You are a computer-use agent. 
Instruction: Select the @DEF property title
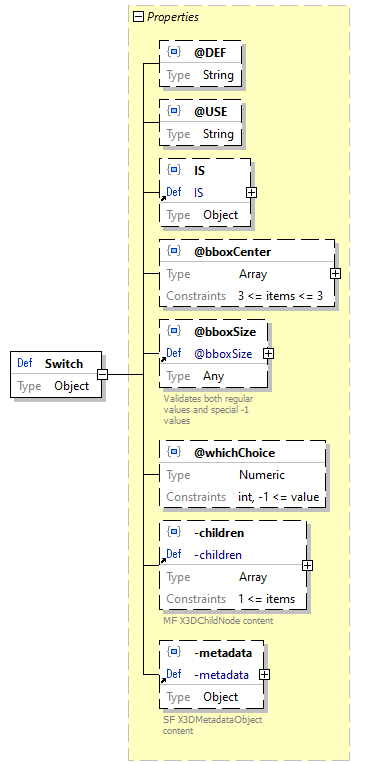pyautogui.click(x=210, y=52)
